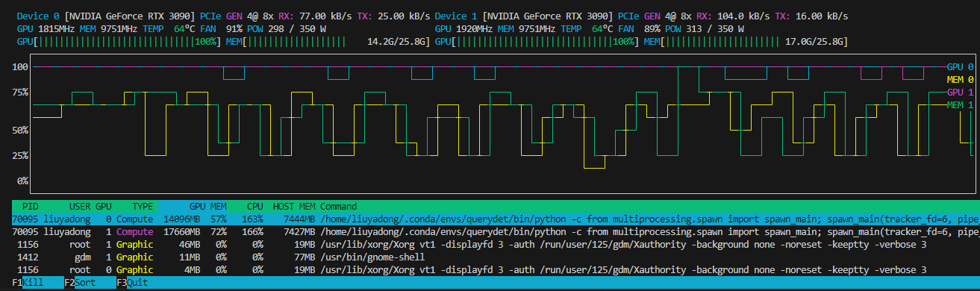
Task: Click PID 1412 in the process list
Action: [x=28, y=257]
